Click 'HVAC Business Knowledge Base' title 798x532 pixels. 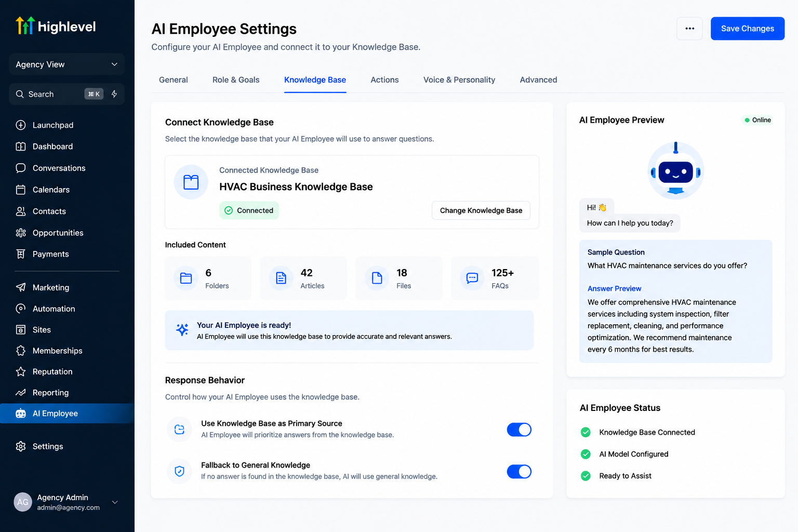(296, 187)
